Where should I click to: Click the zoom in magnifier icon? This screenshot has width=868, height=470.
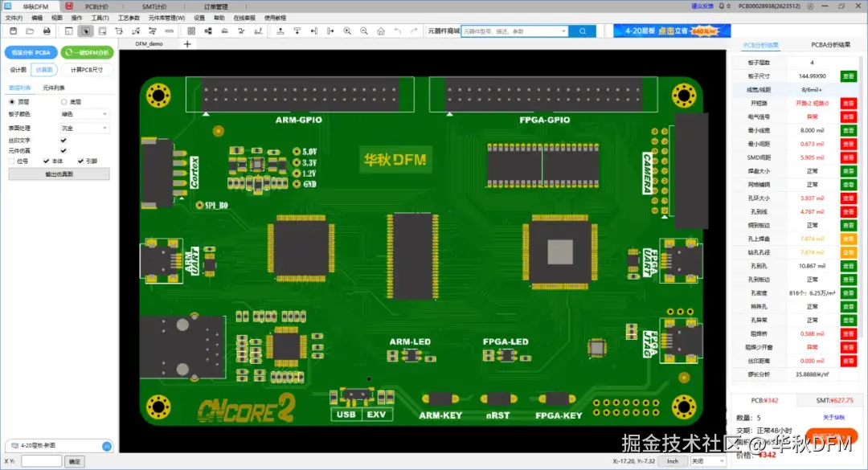pyautogui.click(x=347, y=31)
